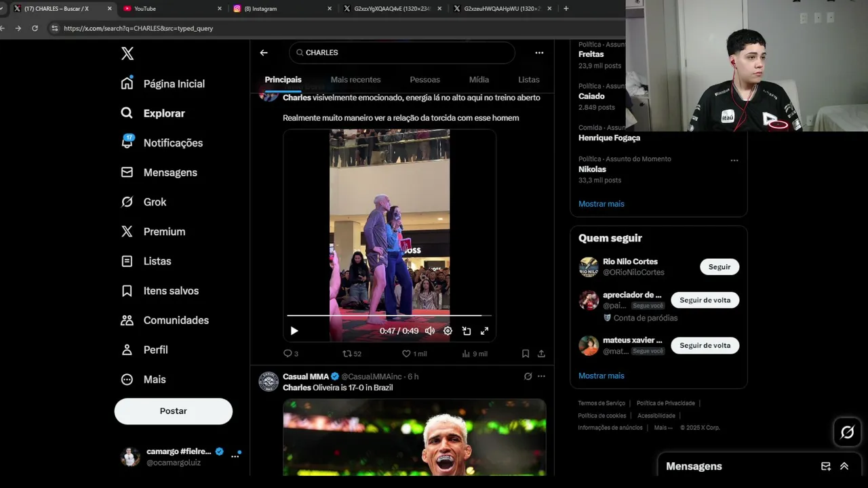Switch to Listas tab in search results

click(x=529, y=79)
